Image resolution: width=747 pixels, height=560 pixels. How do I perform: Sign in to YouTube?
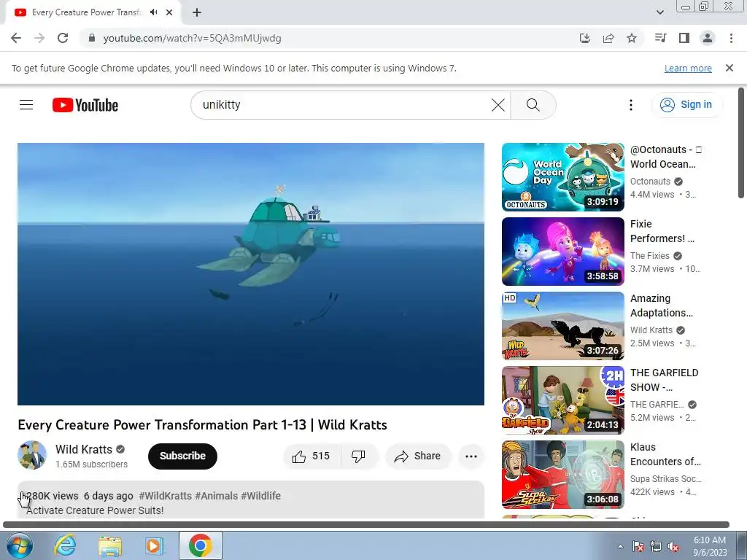[686, 105]
